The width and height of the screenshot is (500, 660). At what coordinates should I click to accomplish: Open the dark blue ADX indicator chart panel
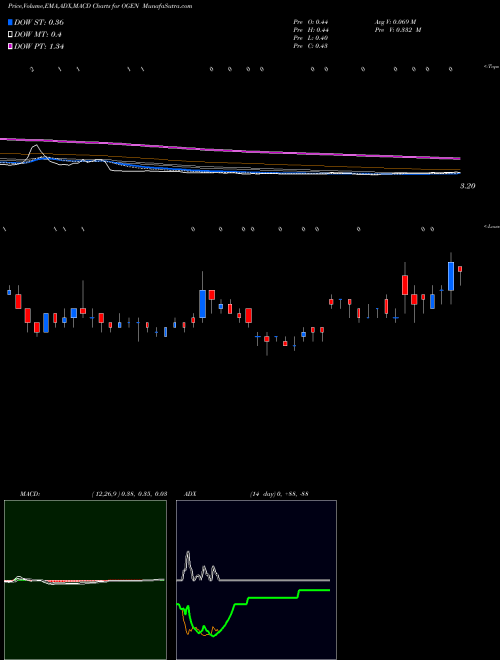click(256, 580)
